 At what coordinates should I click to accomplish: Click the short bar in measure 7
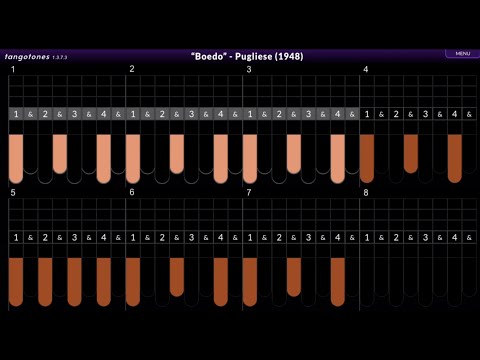coord(294,277)
